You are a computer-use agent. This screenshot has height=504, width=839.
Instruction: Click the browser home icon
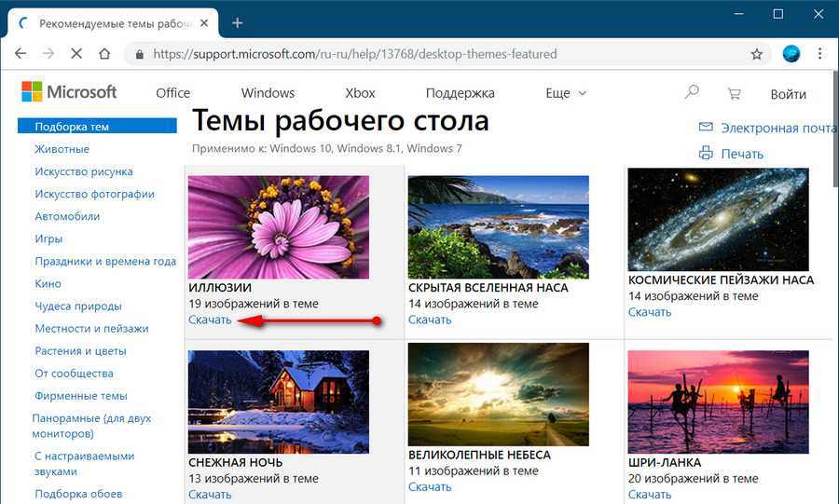click(105, 54)
